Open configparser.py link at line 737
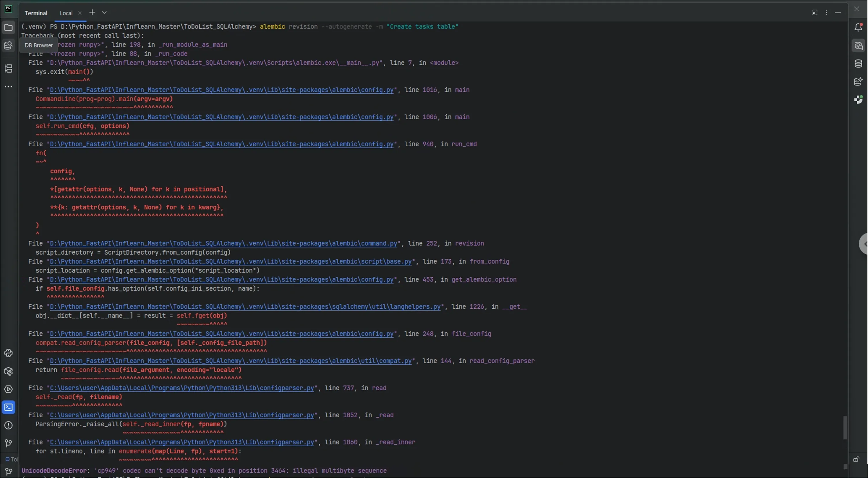The width and height of the screenshot is (868, 478). (182, 388)
